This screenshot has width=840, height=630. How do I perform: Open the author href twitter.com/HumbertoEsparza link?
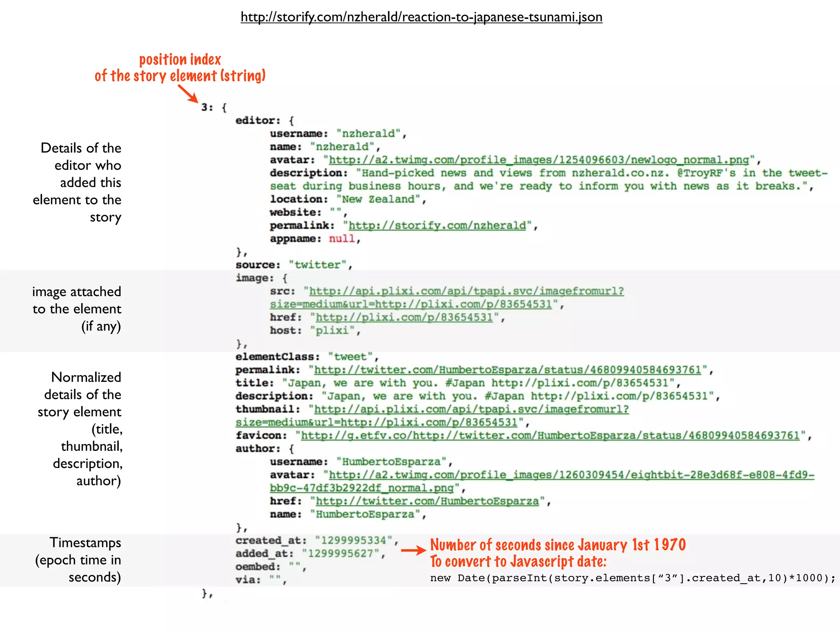pos(427,501)
